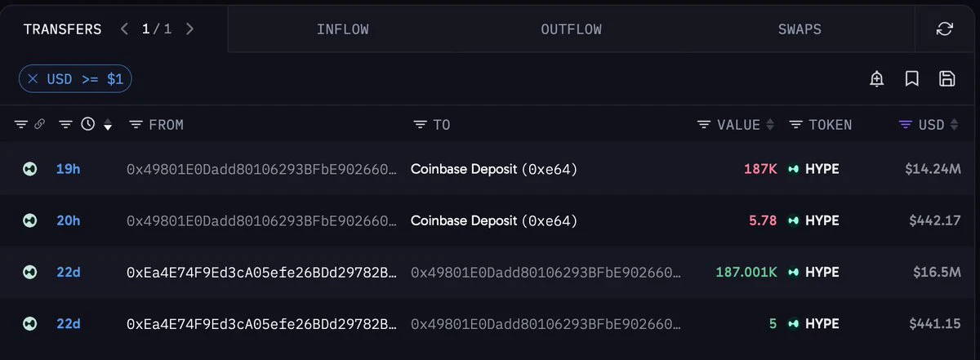This screenshot has height=360, width=980.
Task: Open the FROM column filter
Action: (136, 125)
